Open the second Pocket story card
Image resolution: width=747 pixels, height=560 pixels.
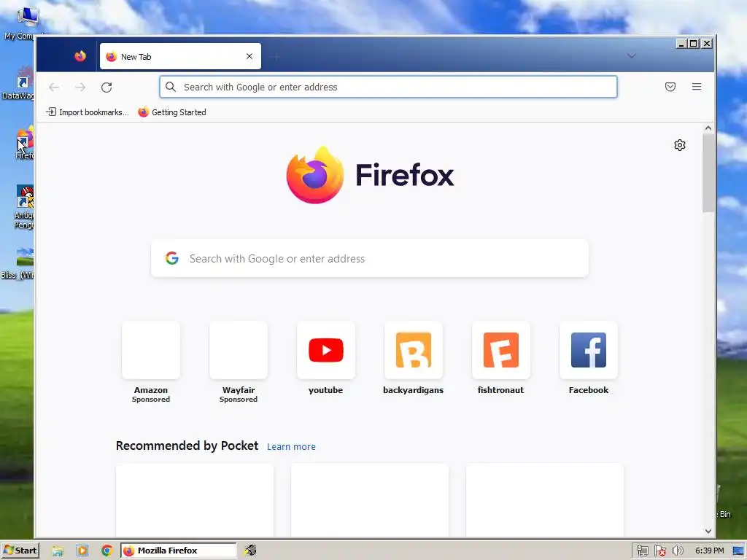370,500
